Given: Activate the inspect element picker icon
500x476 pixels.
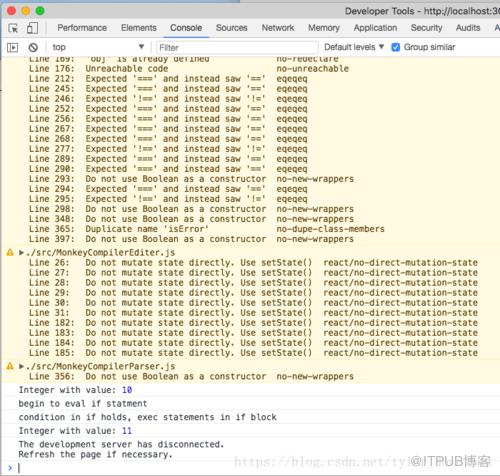Looking at the screenshot, I should [13, 28].
